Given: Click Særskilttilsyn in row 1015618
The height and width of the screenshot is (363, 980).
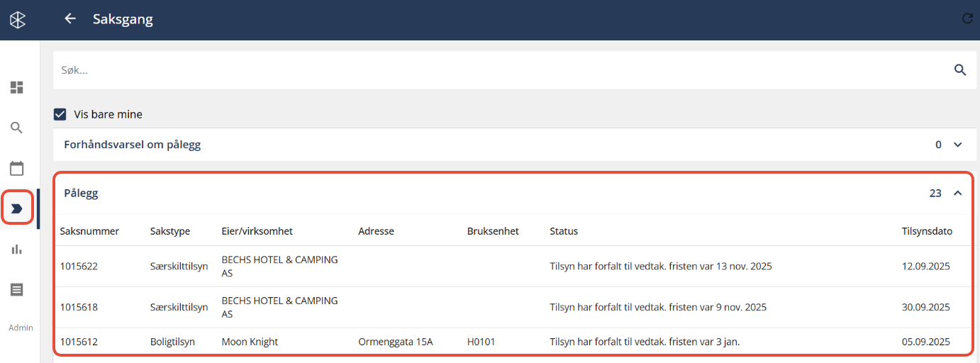Looking at the screenshot, I should coord(179,308).
